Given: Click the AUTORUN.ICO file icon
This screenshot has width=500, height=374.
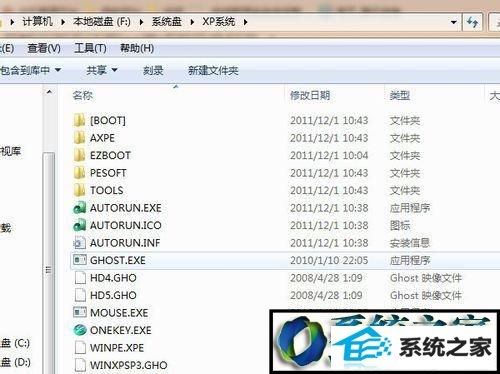Looking at the screenshot, I should 80,225.
